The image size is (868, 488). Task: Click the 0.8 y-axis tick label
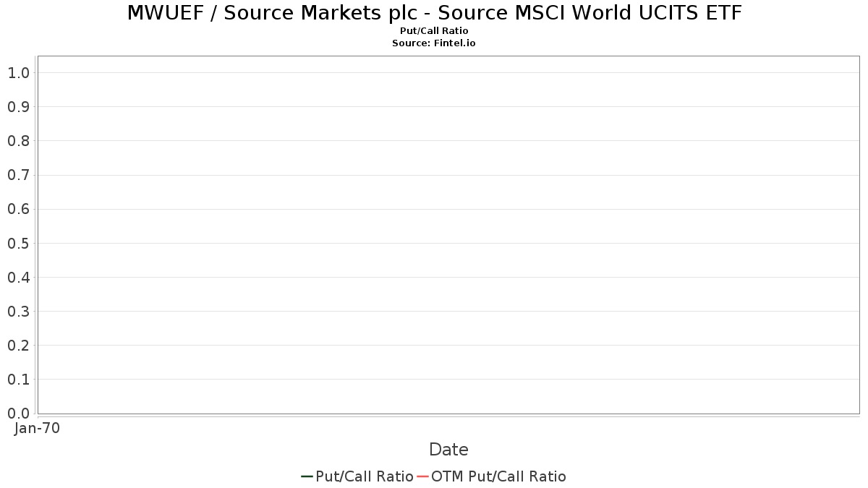tap(18, 141)
